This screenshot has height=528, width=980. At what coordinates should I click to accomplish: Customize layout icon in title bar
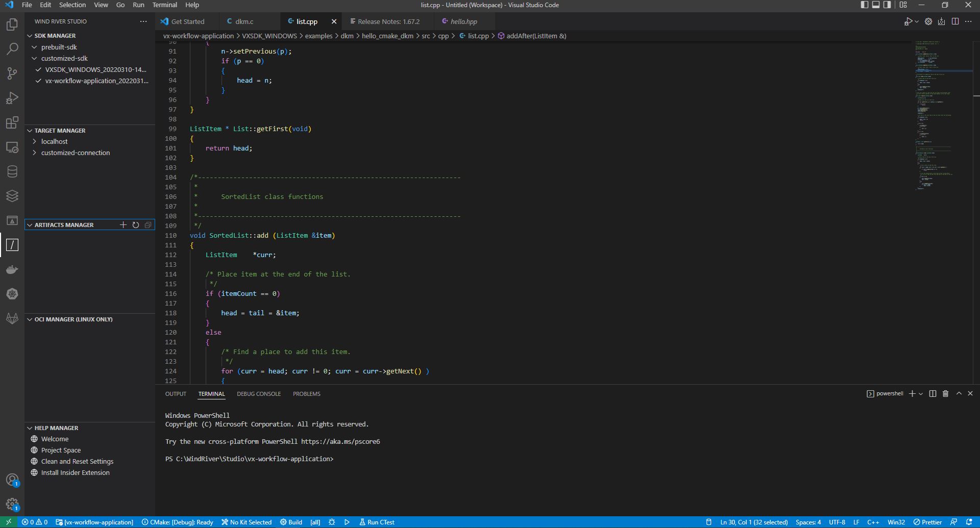tap(903, 5)
